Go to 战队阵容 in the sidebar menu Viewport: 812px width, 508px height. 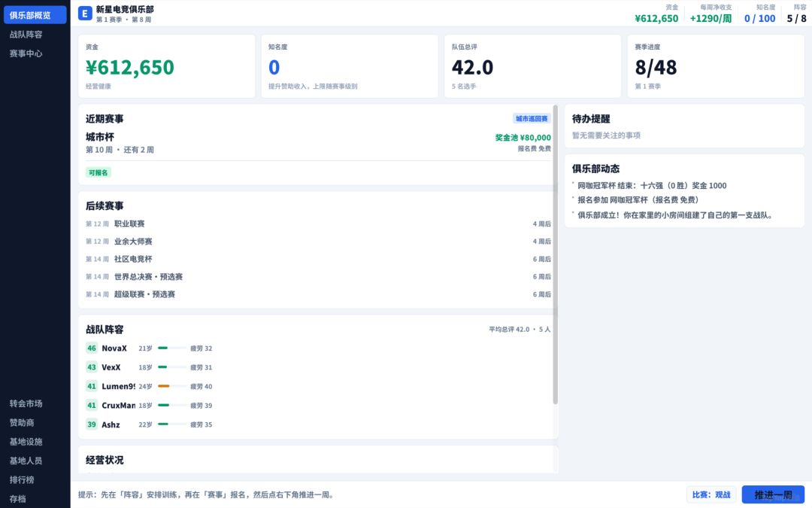35,34
